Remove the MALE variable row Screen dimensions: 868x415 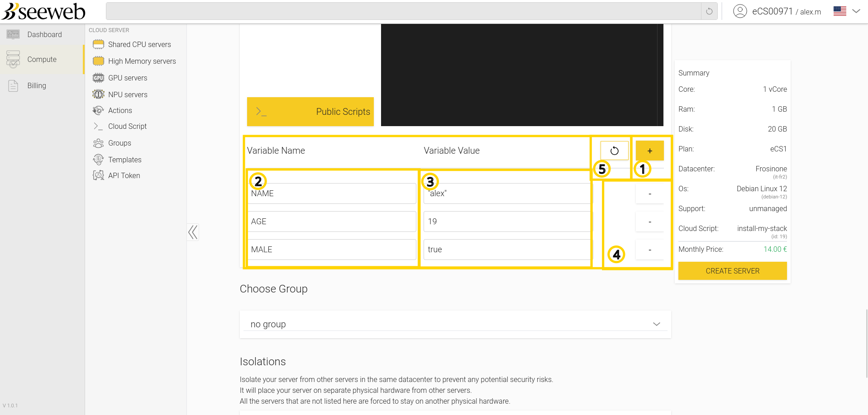point(650,250)
